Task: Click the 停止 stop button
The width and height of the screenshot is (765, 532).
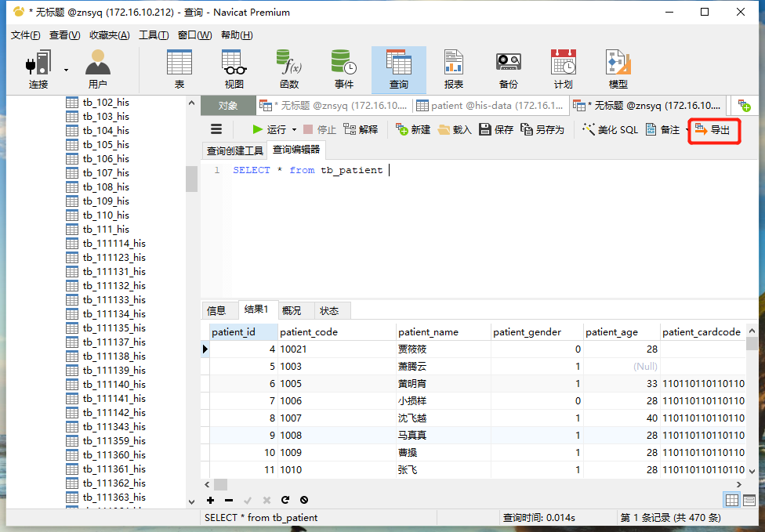Action: 320,129
